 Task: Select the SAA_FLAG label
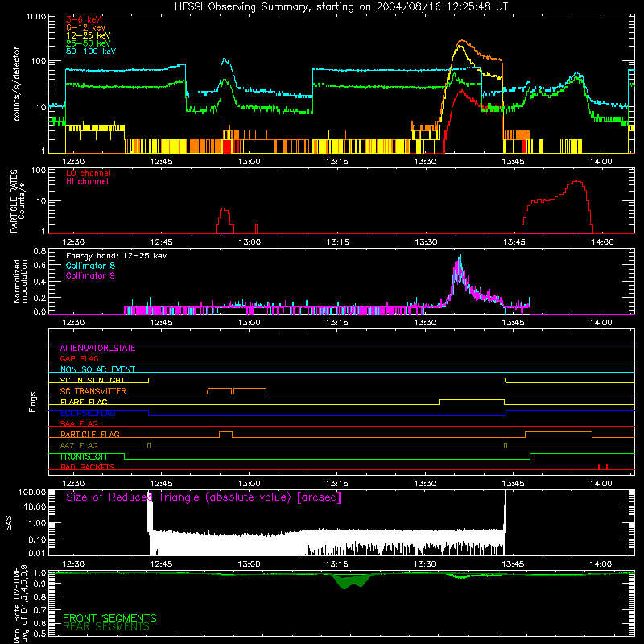(x=79, y=423)
